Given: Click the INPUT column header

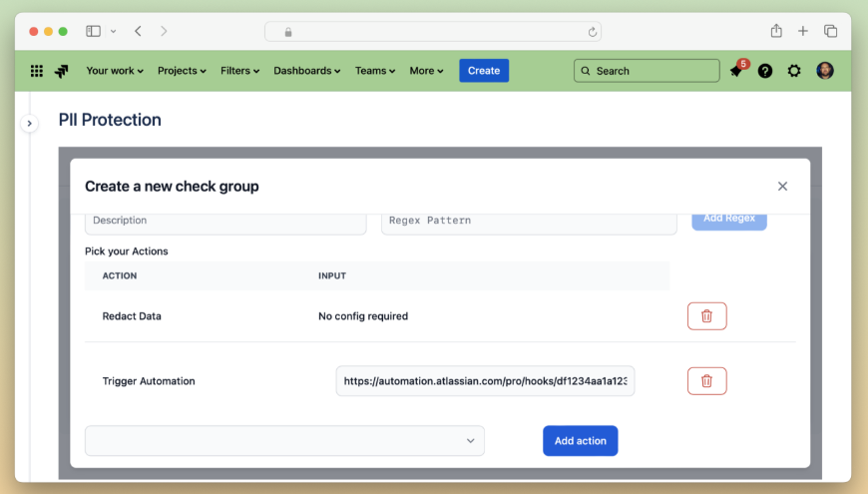Looking at the screenshot, I should [x=332, y=275].
